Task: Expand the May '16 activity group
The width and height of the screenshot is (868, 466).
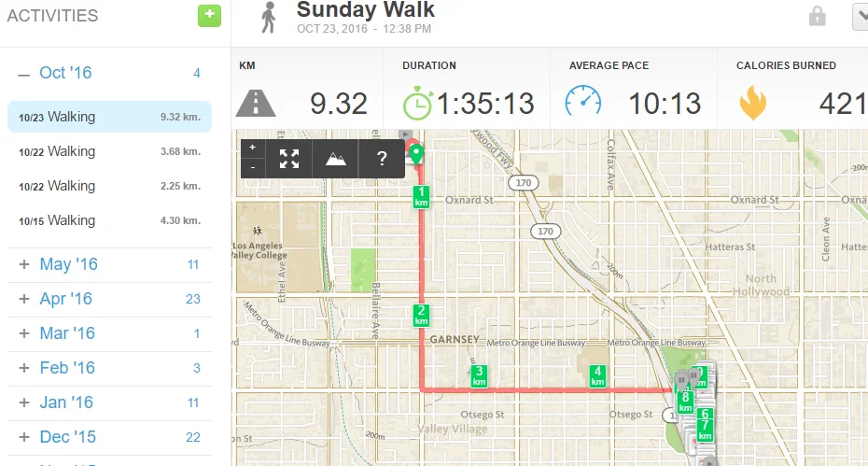Action: pos(24,264)
